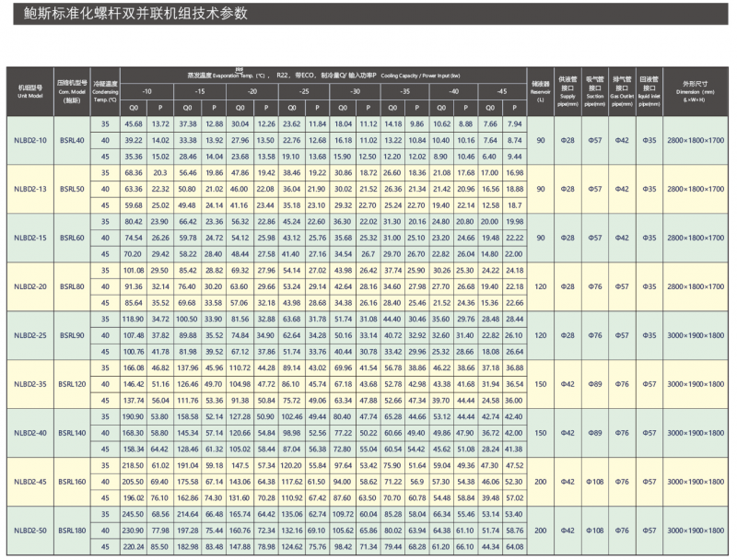The image size is (737, 560).
Task: Click the title 鲍斯标准化螺杆双并联机组技术参数
Action: (135, 13)
